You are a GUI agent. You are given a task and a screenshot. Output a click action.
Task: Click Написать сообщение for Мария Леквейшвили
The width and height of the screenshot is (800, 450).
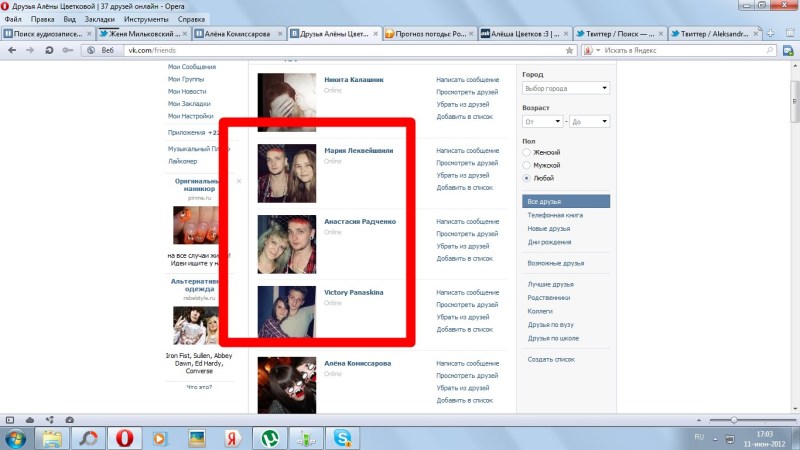(x=467, y=150)
